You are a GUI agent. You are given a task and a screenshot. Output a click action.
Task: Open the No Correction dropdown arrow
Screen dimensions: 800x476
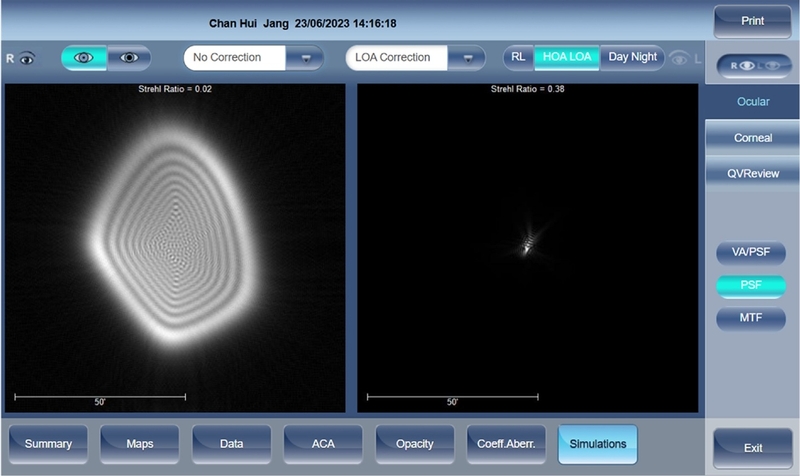click(306, 58)
